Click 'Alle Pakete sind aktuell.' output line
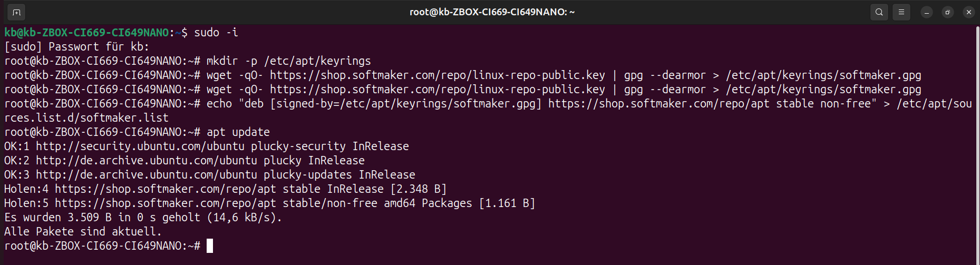The height and width of the screenshot is (265, 980). pyautogui.click(x=83, y=231)
